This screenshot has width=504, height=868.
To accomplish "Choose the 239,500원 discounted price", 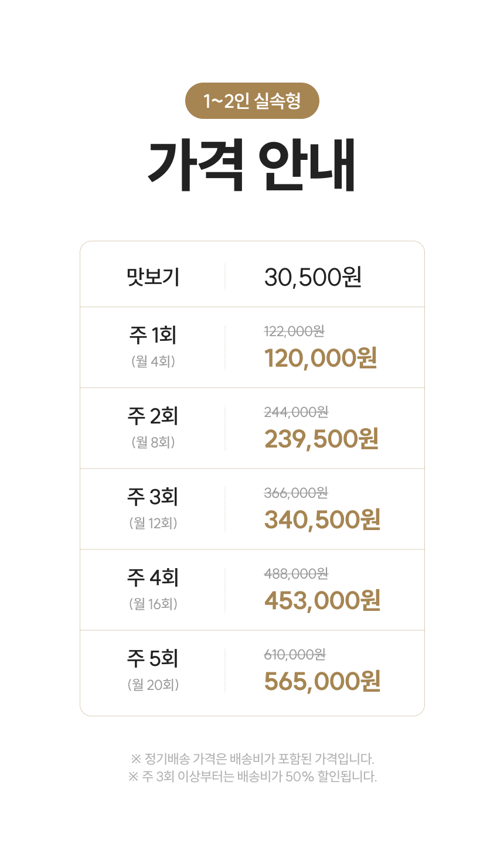I will (x=321, y=439).
